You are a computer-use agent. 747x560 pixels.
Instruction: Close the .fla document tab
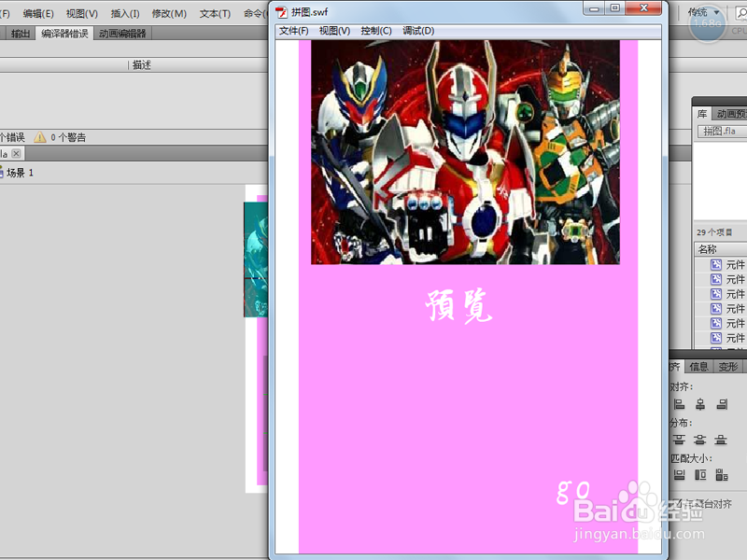tap(16, 153)
